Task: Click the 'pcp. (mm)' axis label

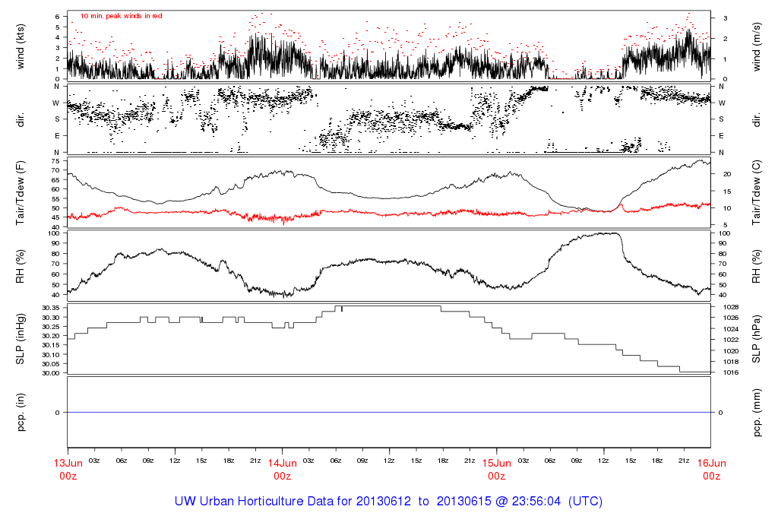Action: click(756, 413)
